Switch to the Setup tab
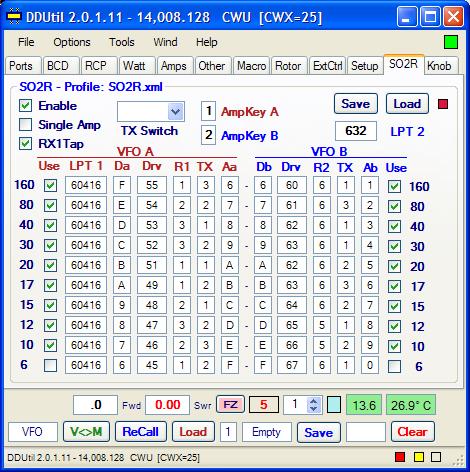470x472 pixels. coord(365,66)
